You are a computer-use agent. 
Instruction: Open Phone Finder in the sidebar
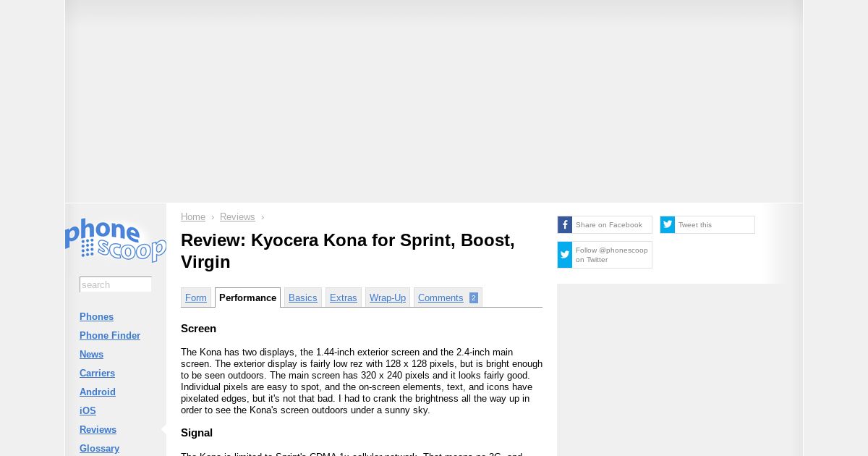[110, 336]
